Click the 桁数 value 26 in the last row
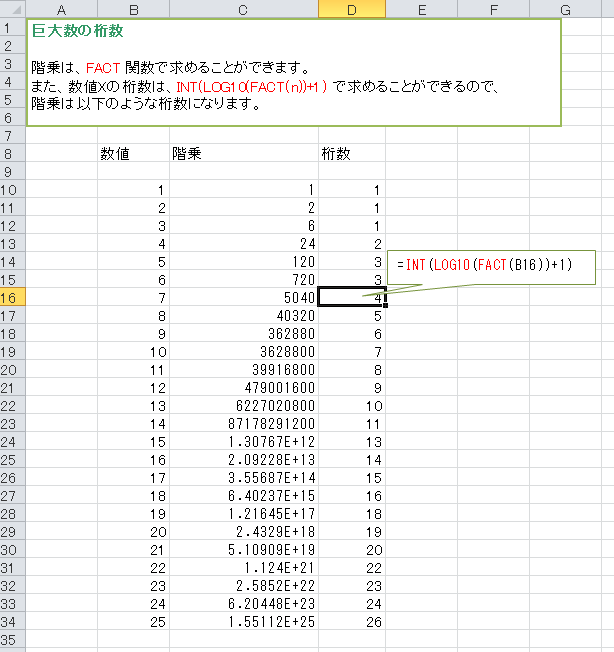 pos(351,621)
